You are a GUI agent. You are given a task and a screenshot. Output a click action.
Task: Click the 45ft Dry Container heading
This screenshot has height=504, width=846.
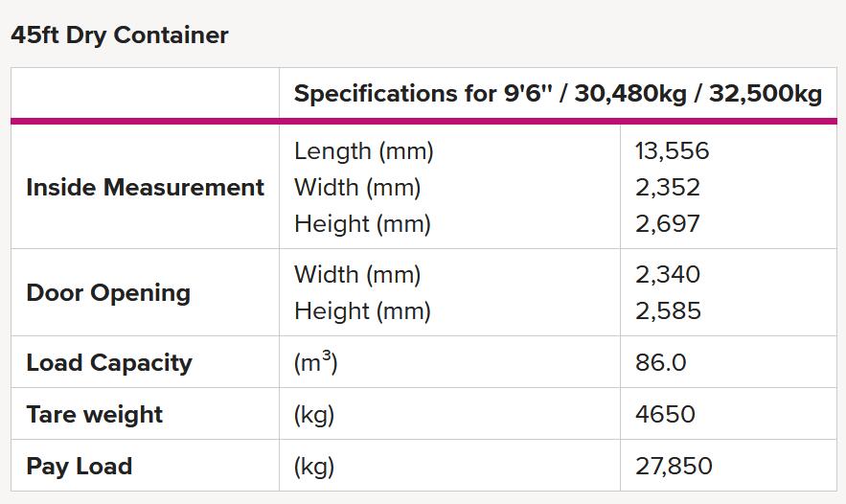point(120,35)
